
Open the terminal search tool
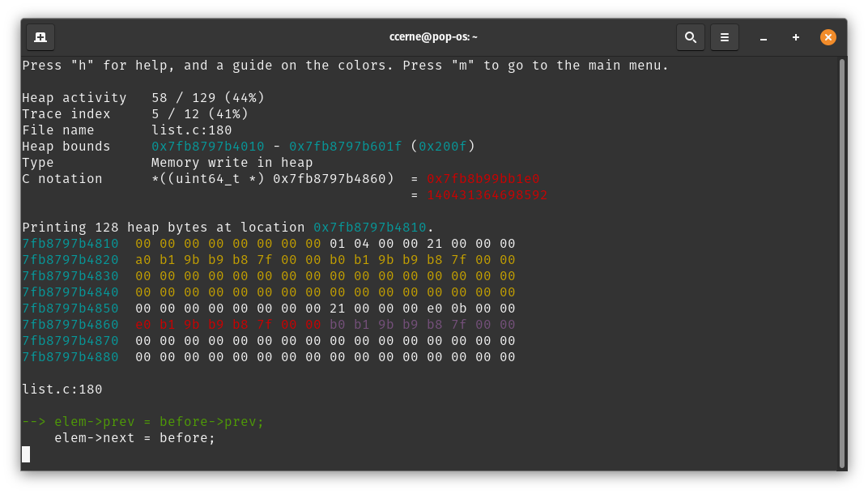tap(690, 37)
